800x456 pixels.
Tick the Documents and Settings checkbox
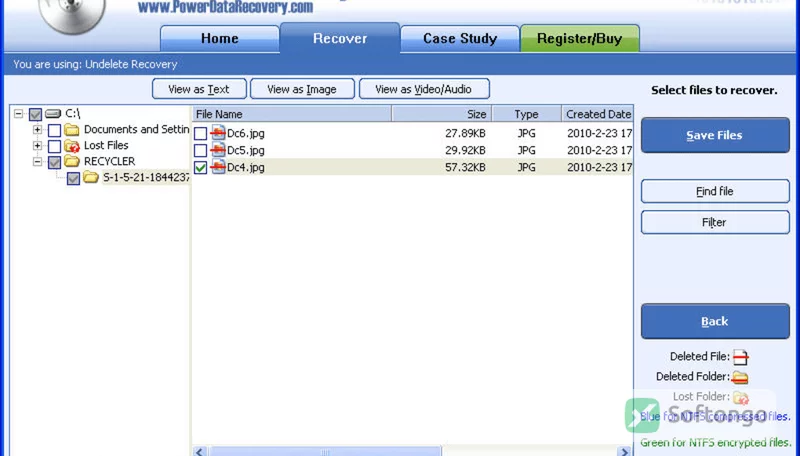tap(55, 130)
